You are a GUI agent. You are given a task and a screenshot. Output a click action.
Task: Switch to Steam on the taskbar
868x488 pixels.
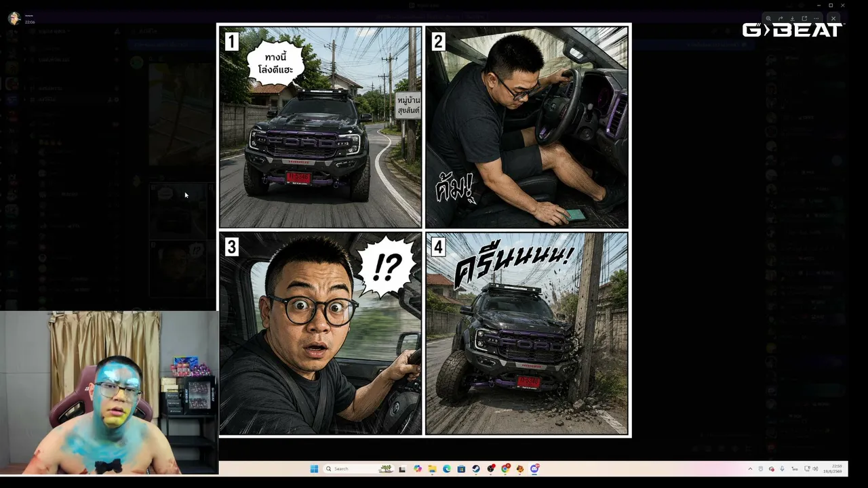[476, 468]
